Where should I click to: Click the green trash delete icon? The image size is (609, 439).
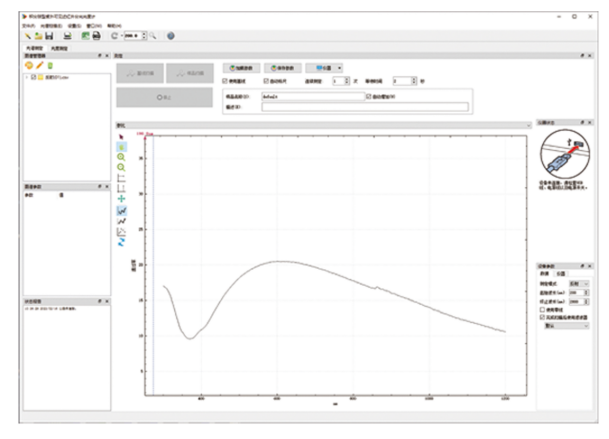coord(50,65)
